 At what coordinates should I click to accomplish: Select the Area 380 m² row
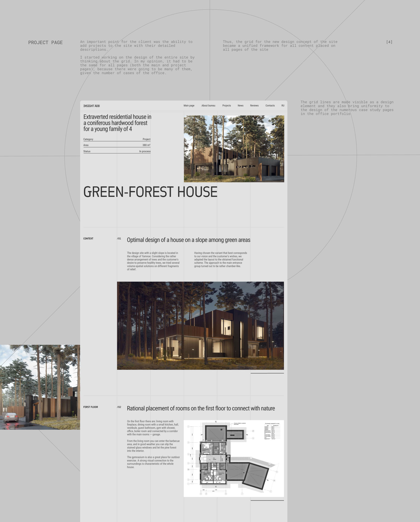pyautogui.click(x=117, y=145)
